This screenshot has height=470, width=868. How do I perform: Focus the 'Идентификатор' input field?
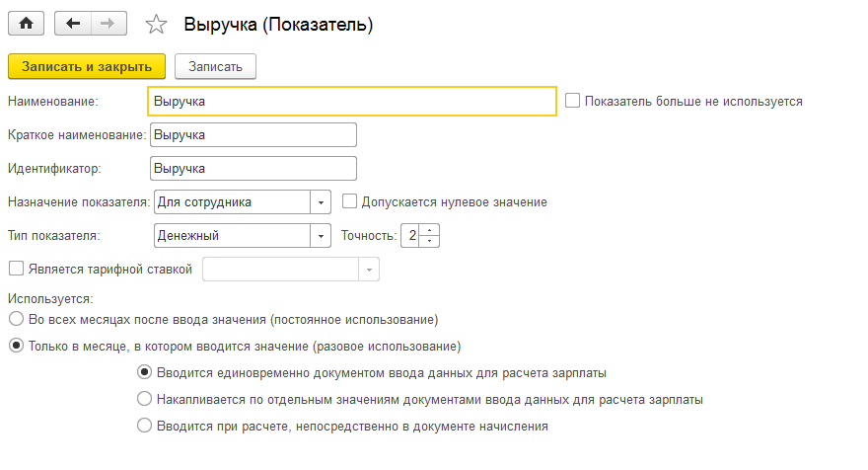252,169
